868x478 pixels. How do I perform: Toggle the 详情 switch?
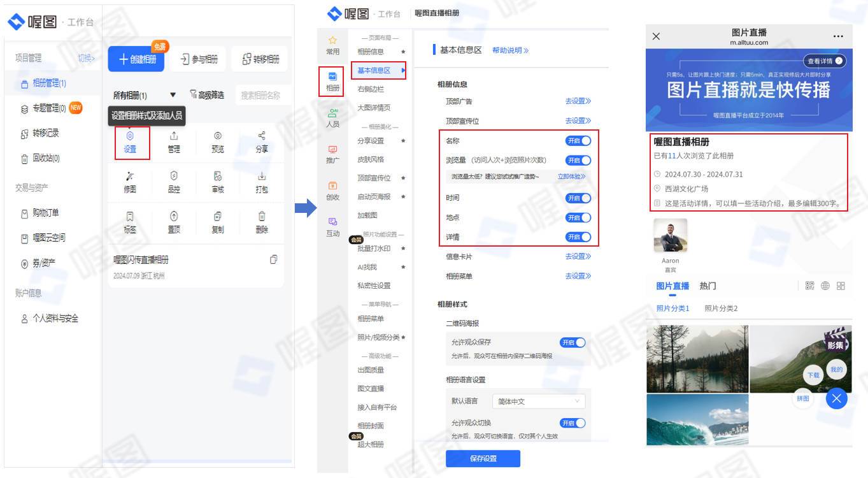click(578, 237)
